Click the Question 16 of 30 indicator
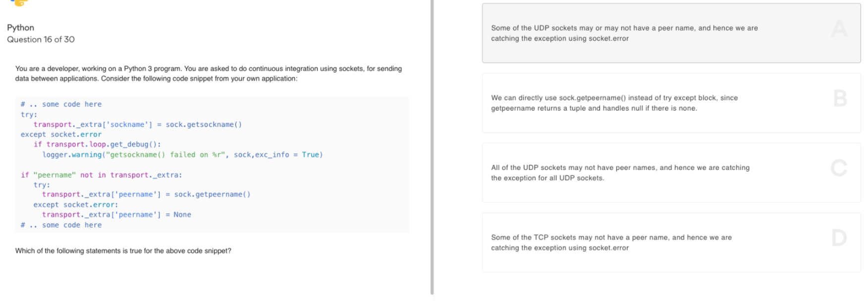Screen dimensions: 868x301 [41, 40]
